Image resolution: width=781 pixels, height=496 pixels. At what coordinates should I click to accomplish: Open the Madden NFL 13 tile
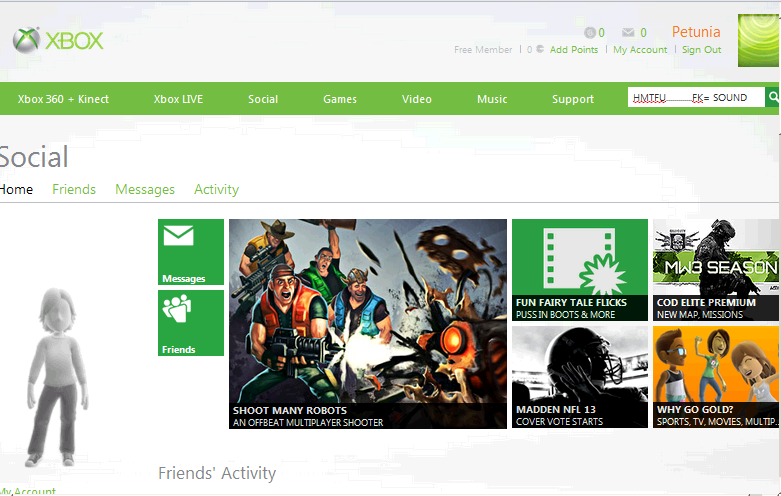[580, 377]
